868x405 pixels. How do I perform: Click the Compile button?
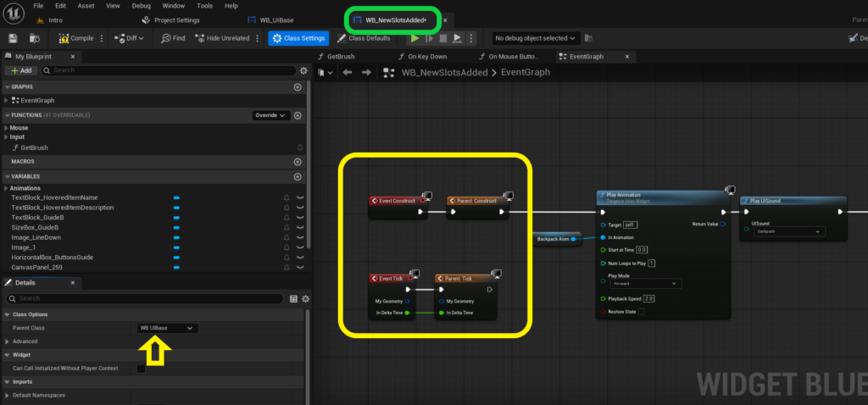[x=77, y=38]
